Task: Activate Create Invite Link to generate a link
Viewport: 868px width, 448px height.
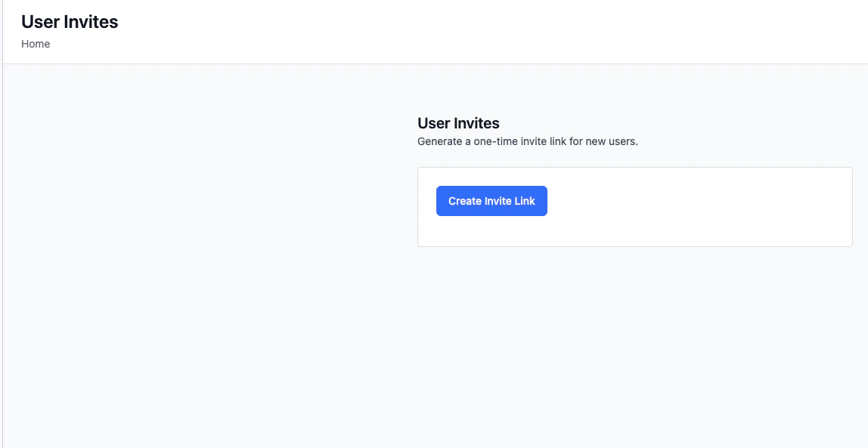Action: (491, 201)
